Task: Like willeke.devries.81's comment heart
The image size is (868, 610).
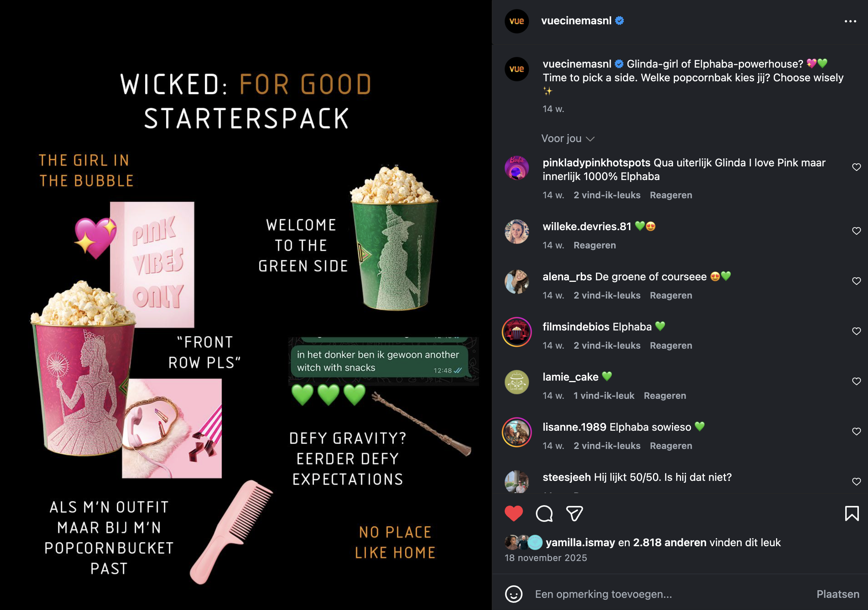Action: 856,231
